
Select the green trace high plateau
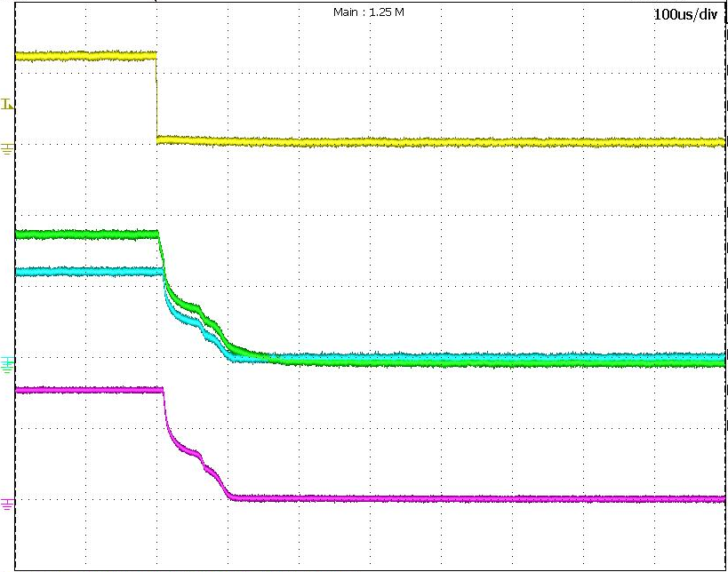pyautogui.click(x=85, y=234)
